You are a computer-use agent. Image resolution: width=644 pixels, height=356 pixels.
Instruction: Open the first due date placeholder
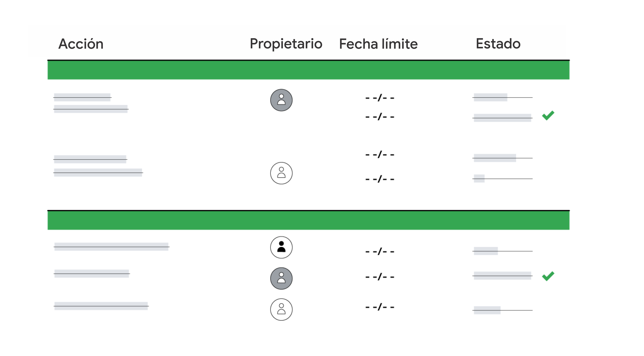coord(380,98)
